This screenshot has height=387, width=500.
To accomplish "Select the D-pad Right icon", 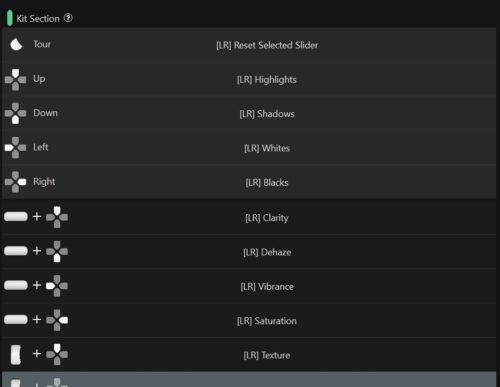I will pyautogui.click(x=15, y=182).
